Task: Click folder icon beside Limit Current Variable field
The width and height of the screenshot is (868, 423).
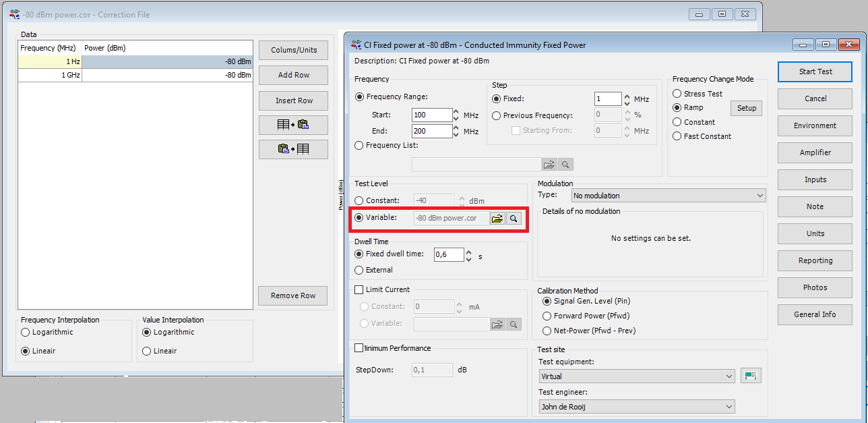Action: point(497,325)
